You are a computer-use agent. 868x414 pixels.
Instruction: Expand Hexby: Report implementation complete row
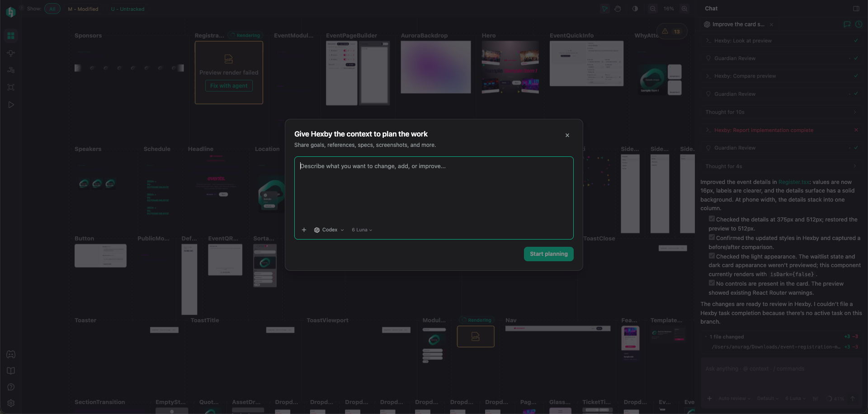(x=782, y=130)
